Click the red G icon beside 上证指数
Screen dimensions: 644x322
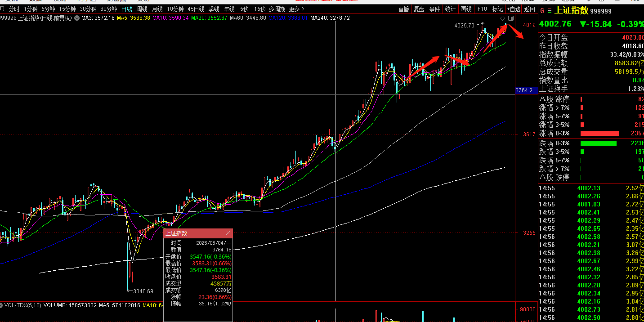click(542, 11)
